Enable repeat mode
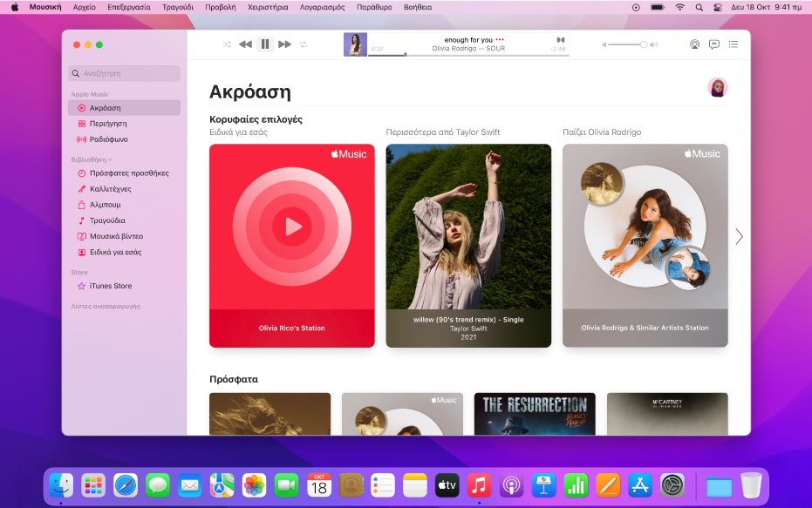Screen dimensions: 812x508 [304, 44]
